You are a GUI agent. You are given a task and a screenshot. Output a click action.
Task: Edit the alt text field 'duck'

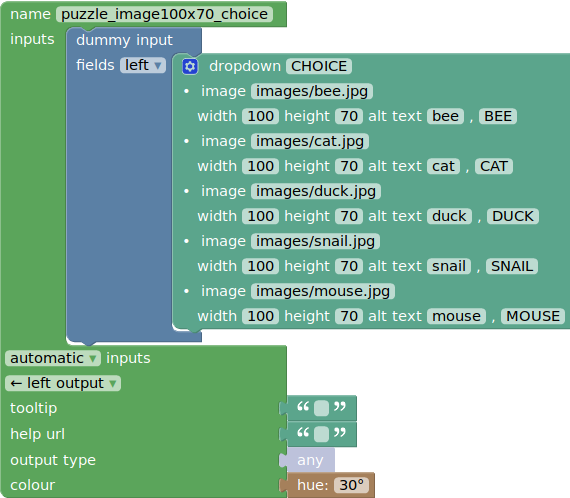click(449, 216)
